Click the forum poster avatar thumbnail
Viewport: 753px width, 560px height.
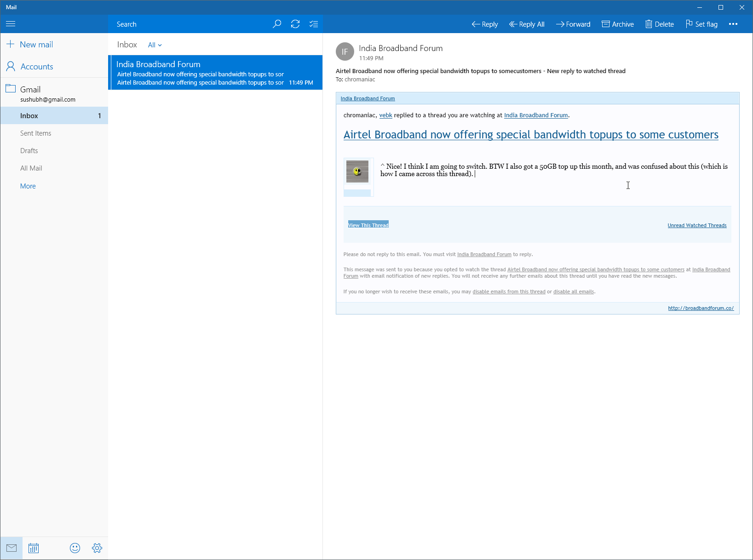tap(357, 171)
